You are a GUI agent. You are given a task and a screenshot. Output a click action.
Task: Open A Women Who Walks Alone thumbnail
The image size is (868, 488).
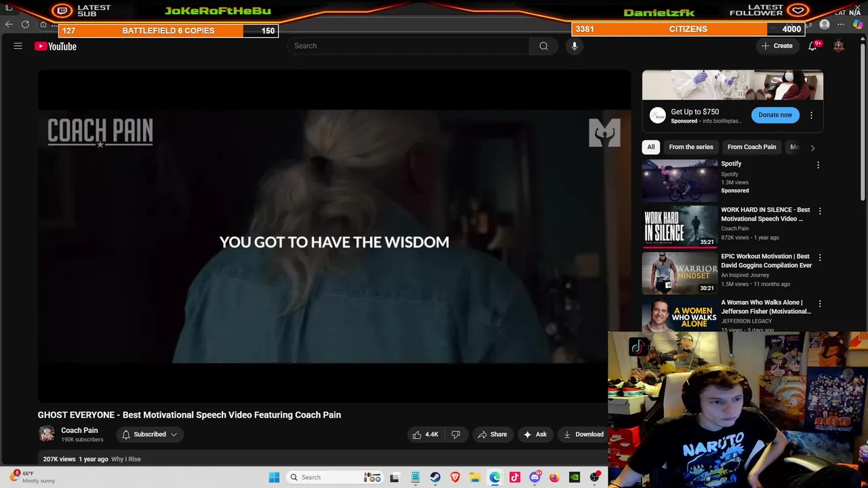point(679,315)
